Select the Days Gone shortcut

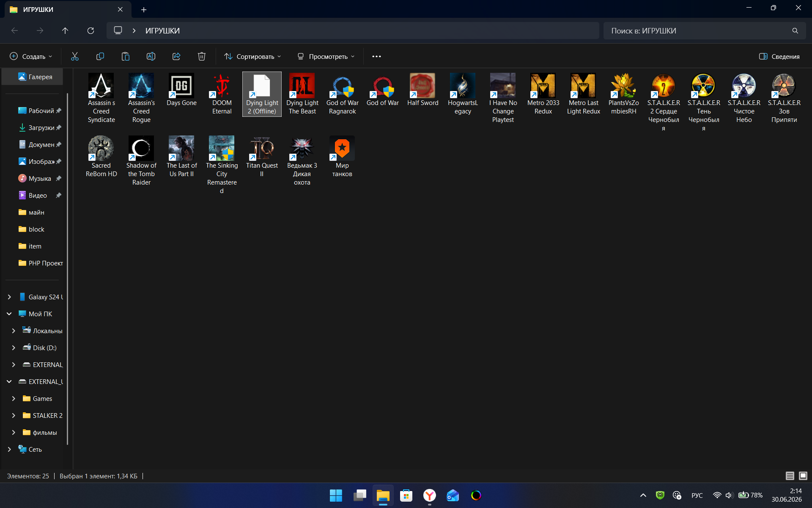tap(182, 90)
